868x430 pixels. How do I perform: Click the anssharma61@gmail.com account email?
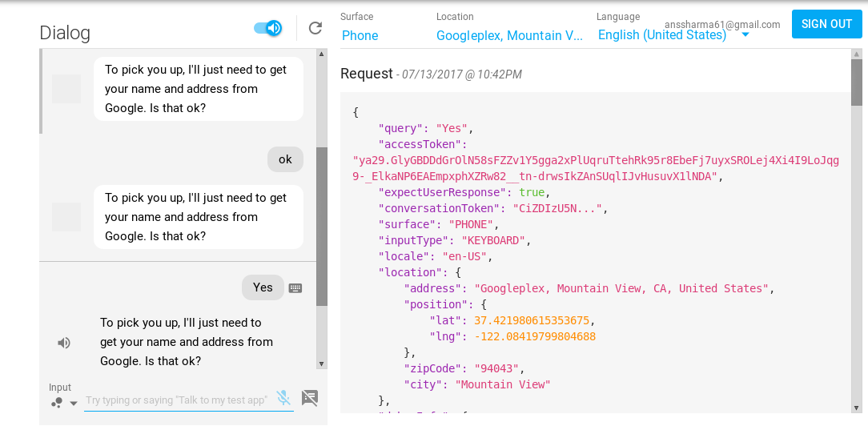pos(721,25)
